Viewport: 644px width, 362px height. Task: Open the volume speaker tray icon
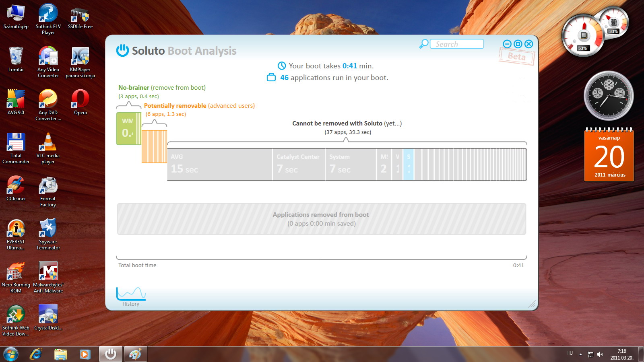tap(600, 354)
